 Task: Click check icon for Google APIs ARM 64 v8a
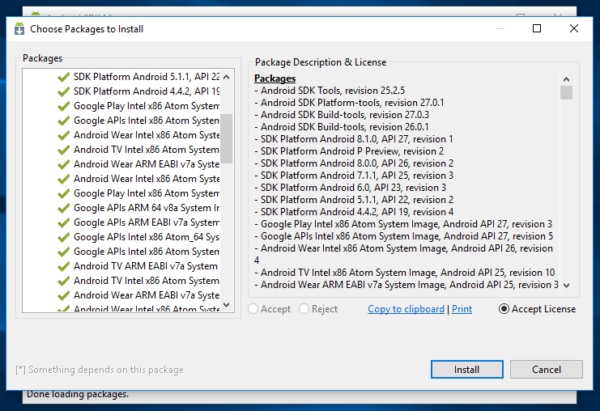click(64, 208)
